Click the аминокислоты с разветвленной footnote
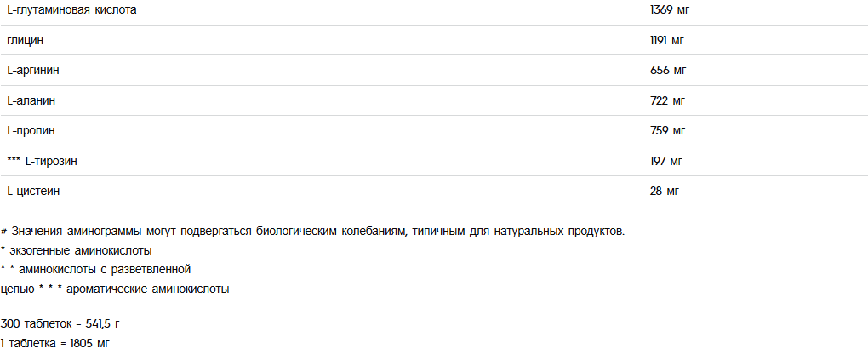Viewport: 868px width, 349px height. coord(96,270)
